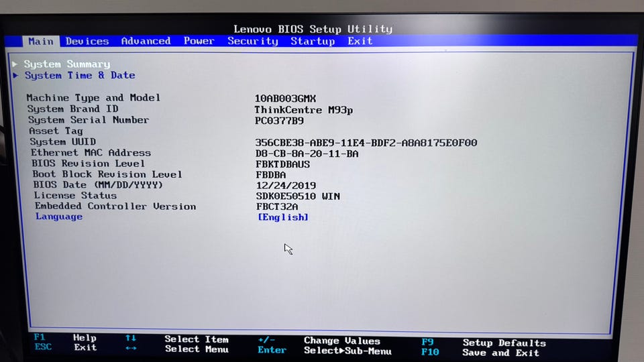The width and height of the screenshot is (644, 362).
Task: Switch to the Main tab
Action: [x=41, y=41]
